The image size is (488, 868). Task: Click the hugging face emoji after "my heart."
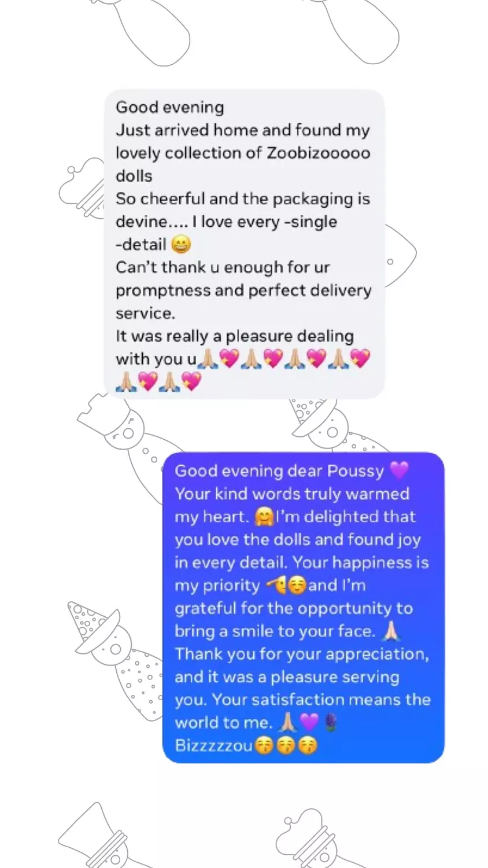[x=264, y=517]
